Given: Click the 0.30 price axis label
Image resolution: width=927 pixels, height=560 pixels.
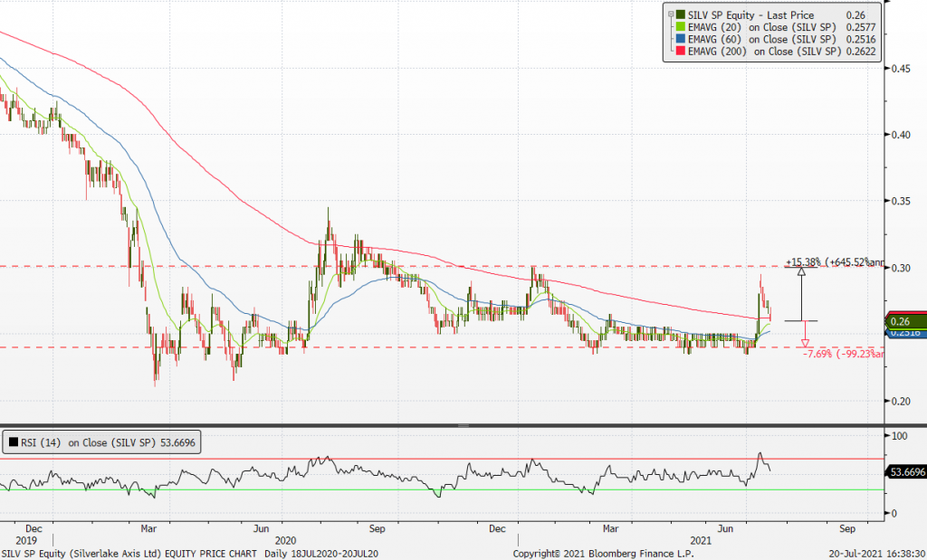Looking at the screenshot, I should [x=901, y=268].
